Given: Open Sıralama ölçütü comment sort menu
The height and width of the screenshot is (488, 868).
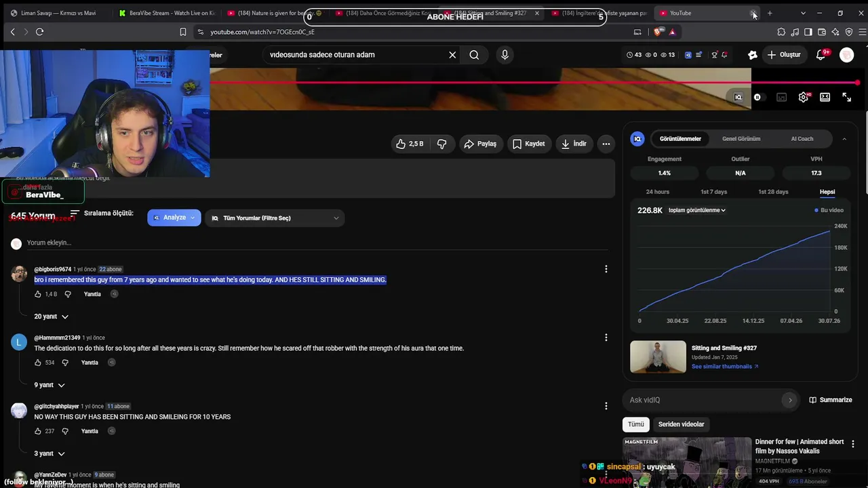Looking at the screenshot, I should tap(102, 213).
